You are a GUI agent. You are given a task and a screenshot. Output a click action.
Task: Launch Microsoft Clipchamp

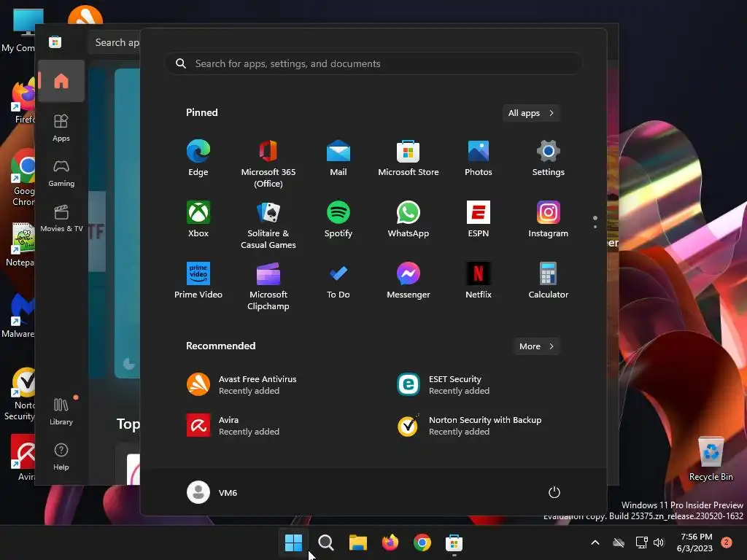pyautogui.click(x=268, y=286)
